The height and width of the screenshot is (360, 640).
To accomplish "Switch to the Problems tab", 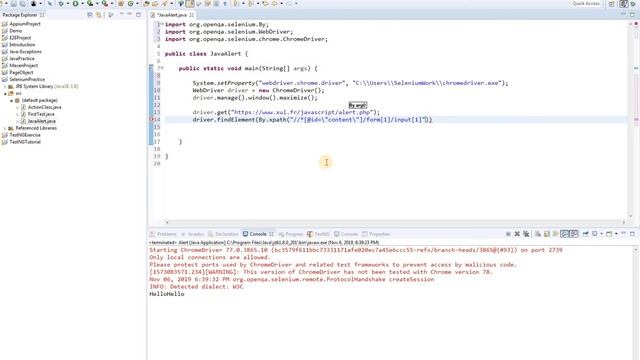I will click(163, 234).
